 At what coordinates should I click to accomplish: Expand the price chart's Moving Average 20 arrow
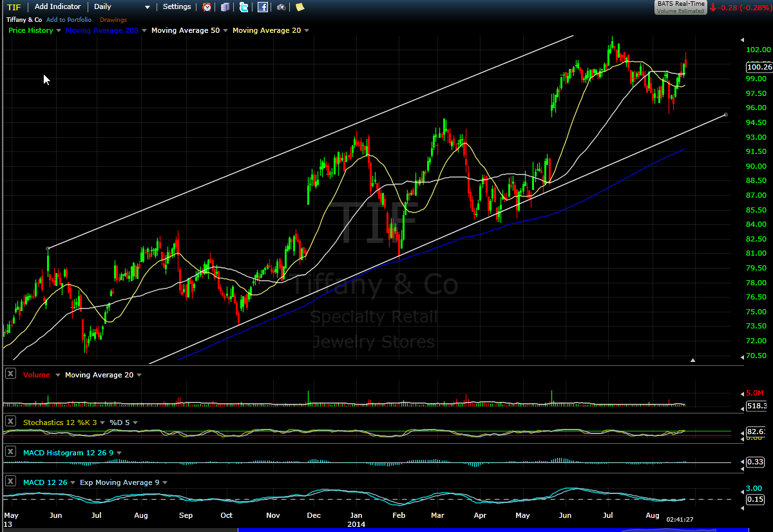307,31
